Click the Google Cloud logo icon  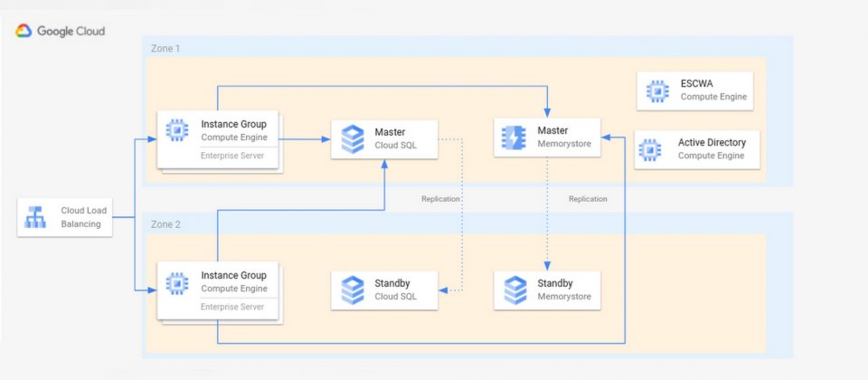click(x=24, y=31)
